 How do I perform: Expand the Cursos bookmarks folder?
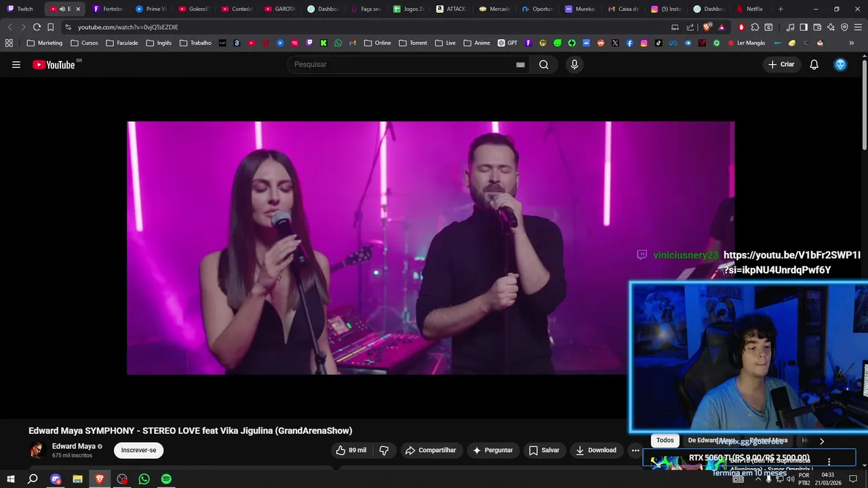pyautogui.click(x=84, y=43)
